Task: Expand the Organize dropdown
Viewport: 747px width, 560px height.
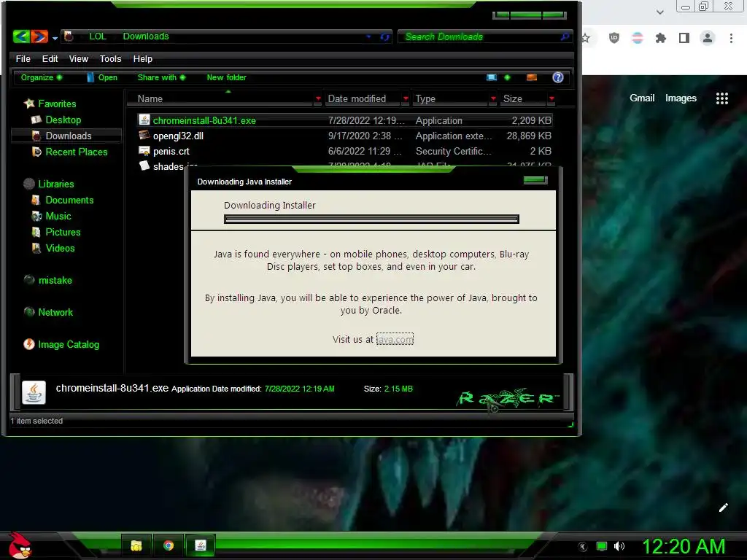Action: pyautogui.click(x=42, y=77)
